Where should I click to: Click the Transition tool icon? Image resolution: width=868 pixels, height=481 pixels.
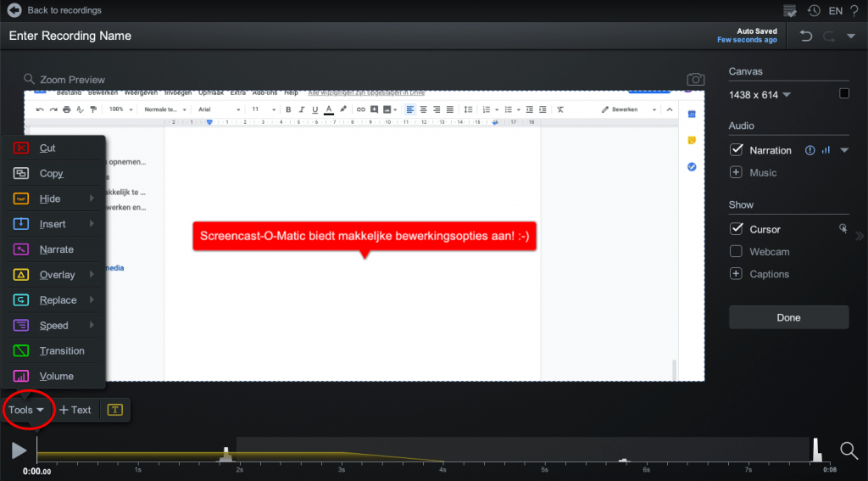(20, 350)
